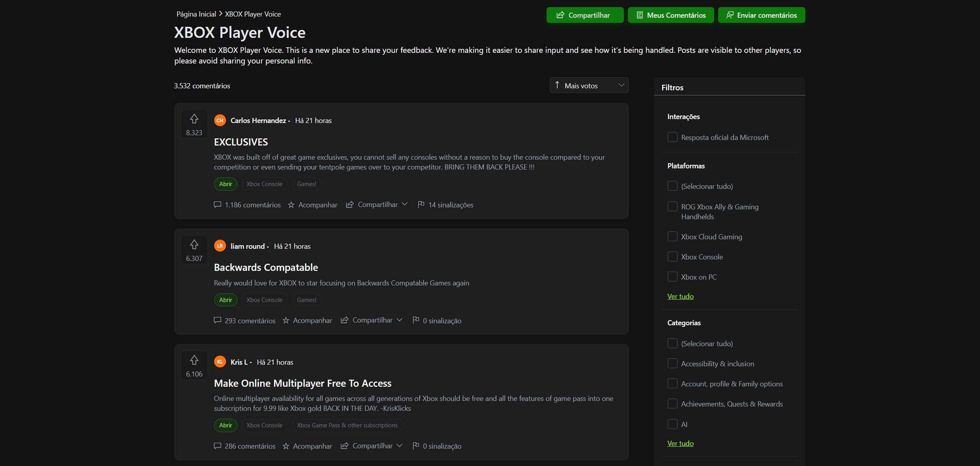Open 293 comentários on liam round post

(250, 321)
